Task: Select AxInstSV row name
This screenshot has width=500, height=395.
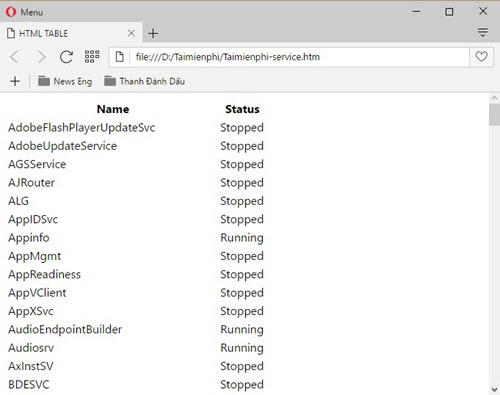Action: click(x=31, y=366)
